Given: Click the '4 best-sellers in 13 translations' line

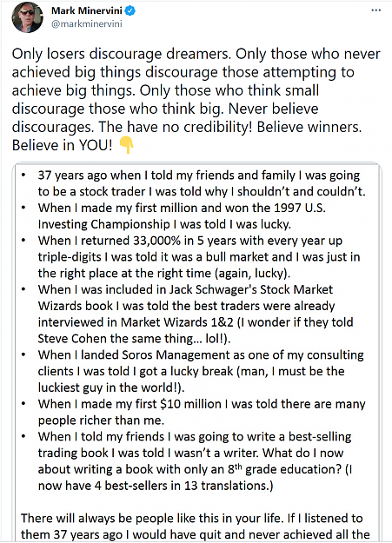Looking at the screenshot, I should click(x=156, y=486).
